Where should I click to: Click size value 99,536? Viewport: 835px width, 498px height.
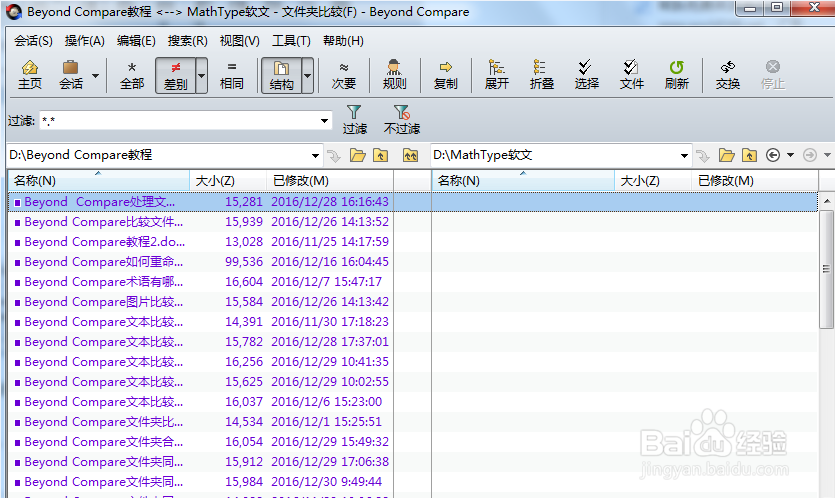pyautogui.click(x=244, y=262)
